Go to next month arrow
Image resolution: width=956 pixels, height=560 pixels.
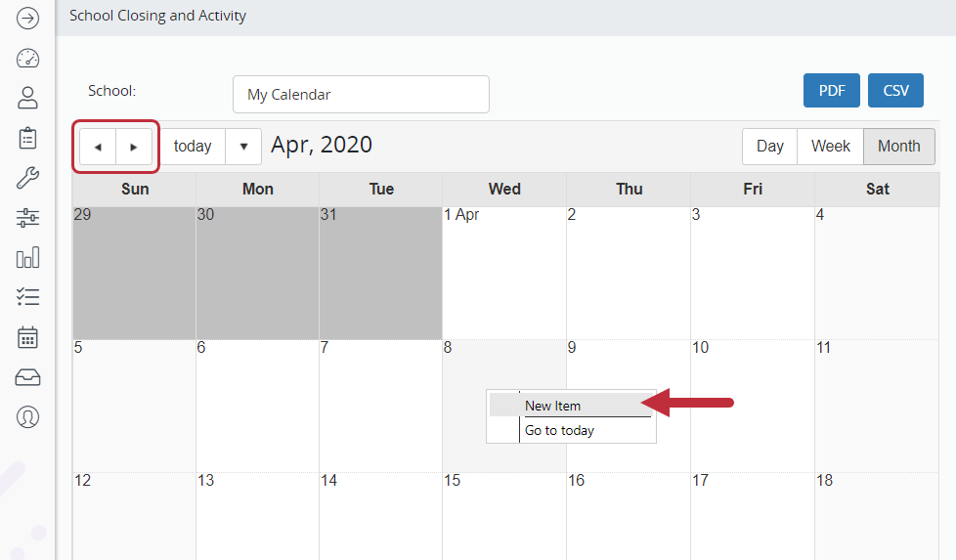coord(134,147)
